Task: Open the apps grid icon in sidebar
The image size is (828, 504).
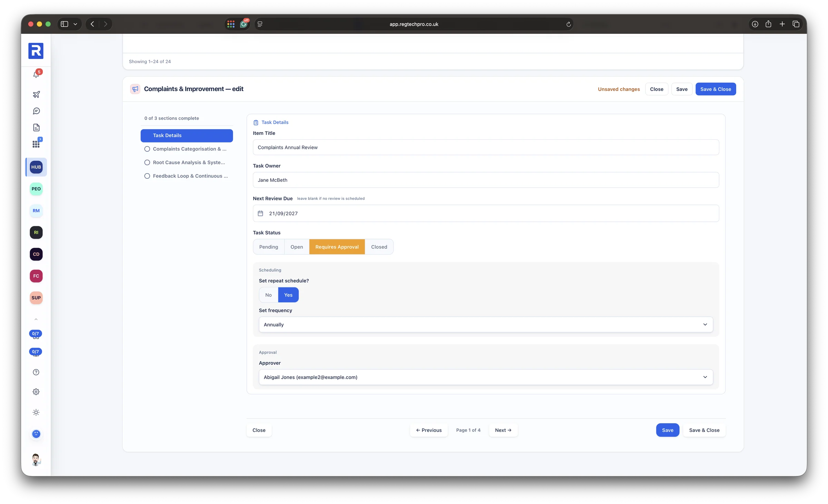Action: (x=36, y=144)
